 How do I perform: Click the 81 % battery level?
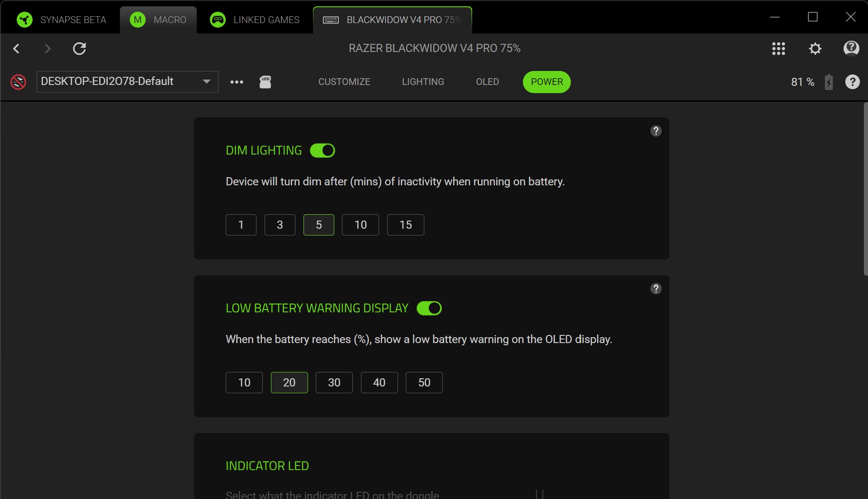(x=802, y=82)
